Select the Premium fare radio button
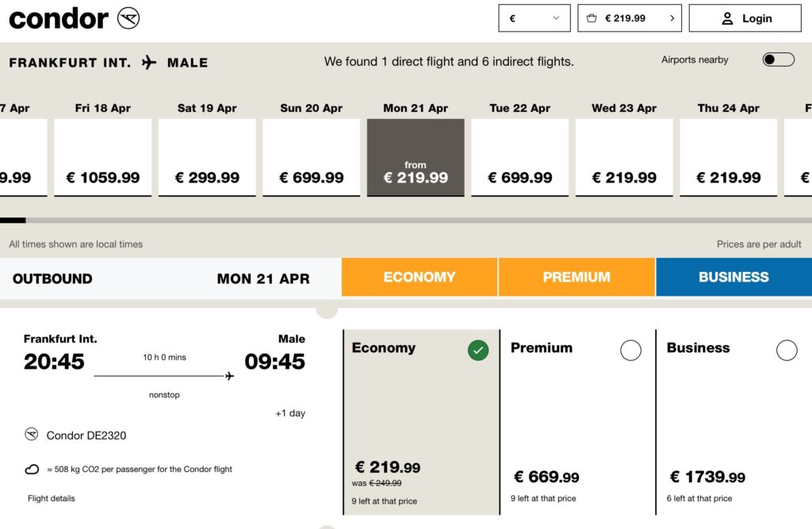Viewport: 812px width, 529px height. (x=630, y=351)
